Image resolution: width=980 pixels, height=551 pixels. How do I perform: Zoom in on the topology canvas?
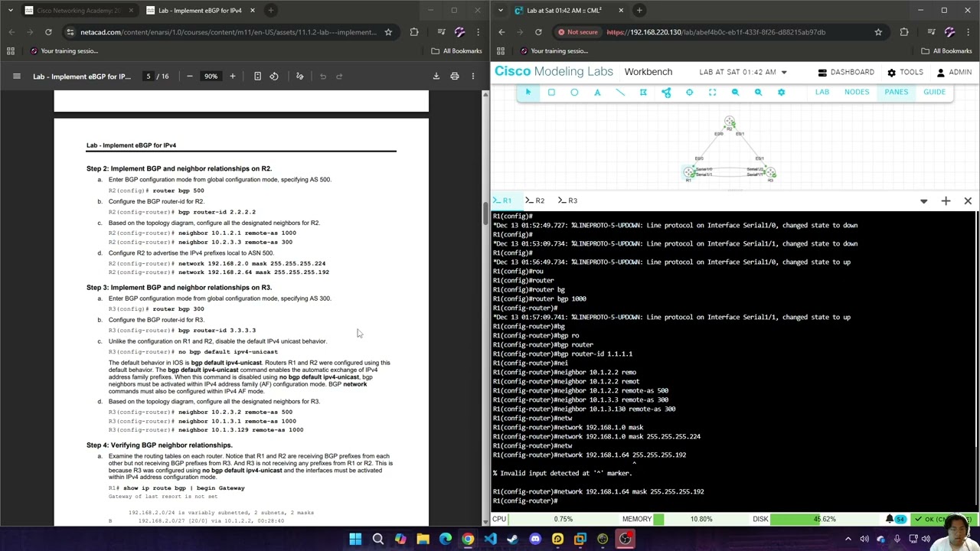758,93
